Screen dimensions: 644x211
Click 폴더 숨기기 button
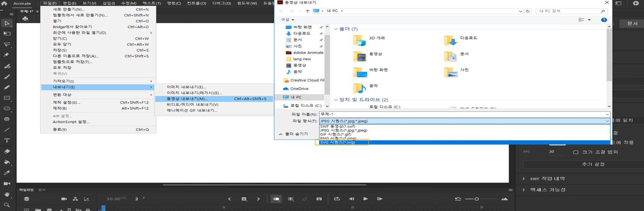[x=293, y=134]
